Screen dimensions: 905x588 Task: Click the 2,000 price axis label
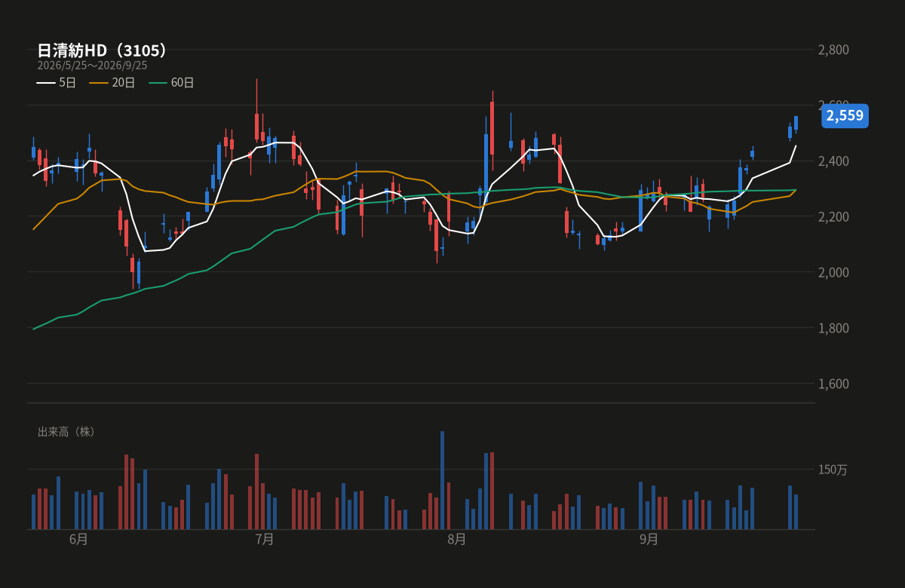click(833, 272)
